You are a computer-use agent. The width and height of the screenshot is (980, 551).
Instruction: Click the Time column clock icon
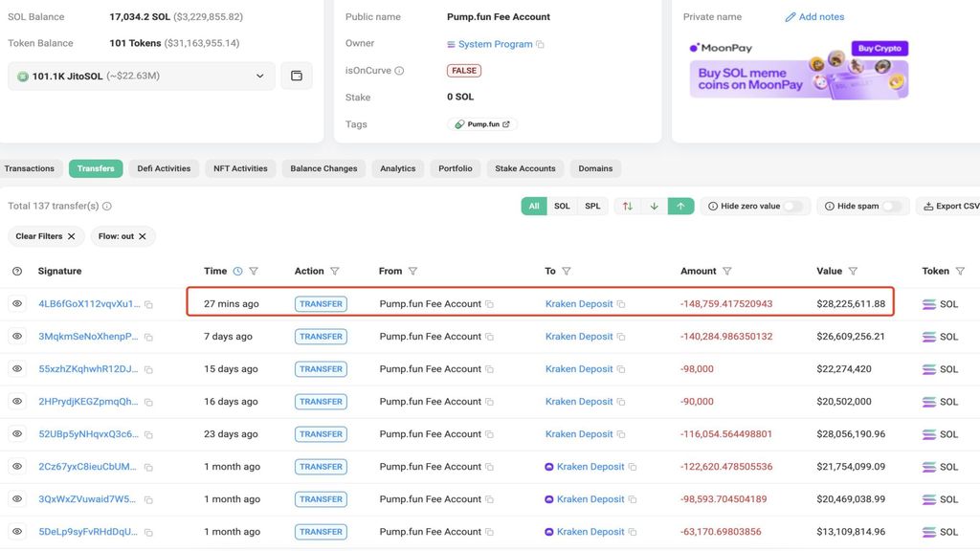coord(237,271)
